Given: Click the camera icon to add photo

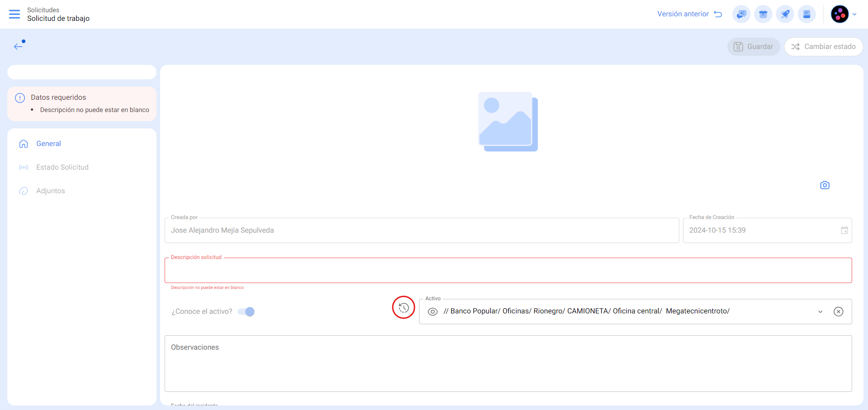Looking at the screenshot, I should [x=824, y=185].
